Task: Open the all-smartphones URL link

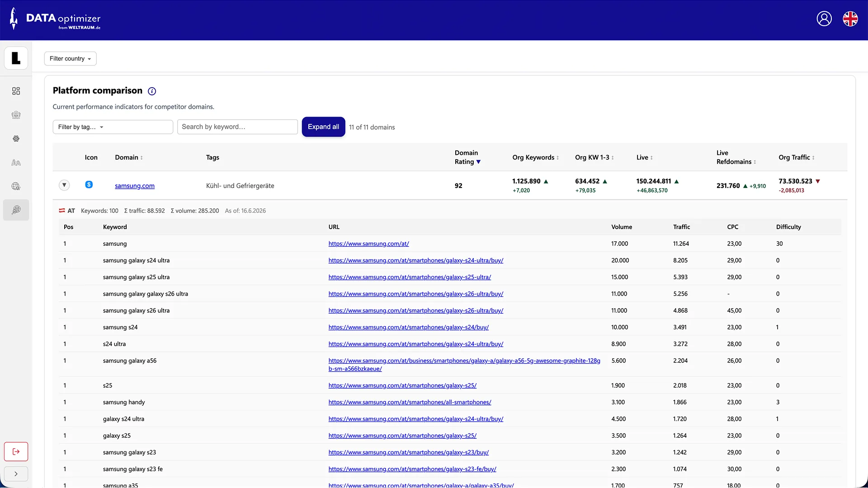Action: point(410,402)
